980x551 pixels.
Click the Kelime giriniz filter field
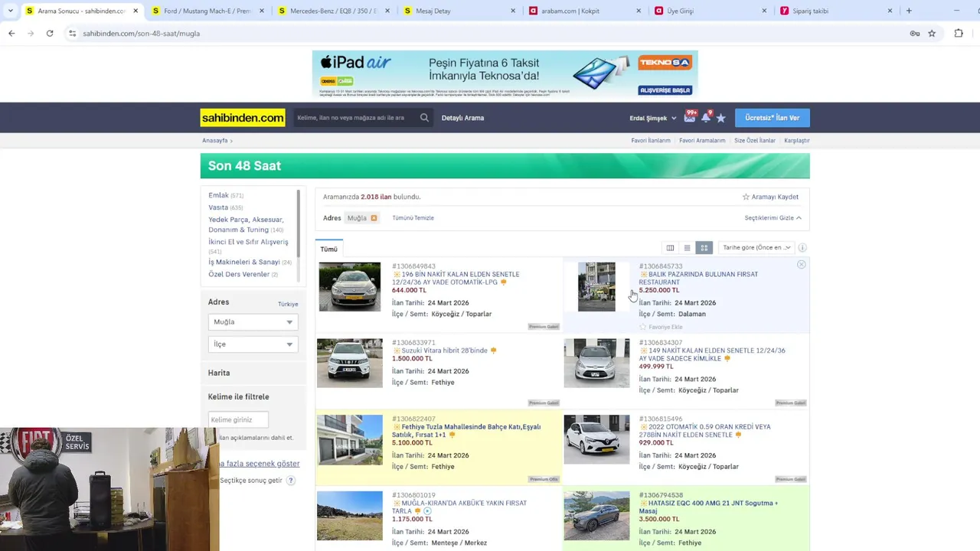pyautogui.click(x=238, y=419)
